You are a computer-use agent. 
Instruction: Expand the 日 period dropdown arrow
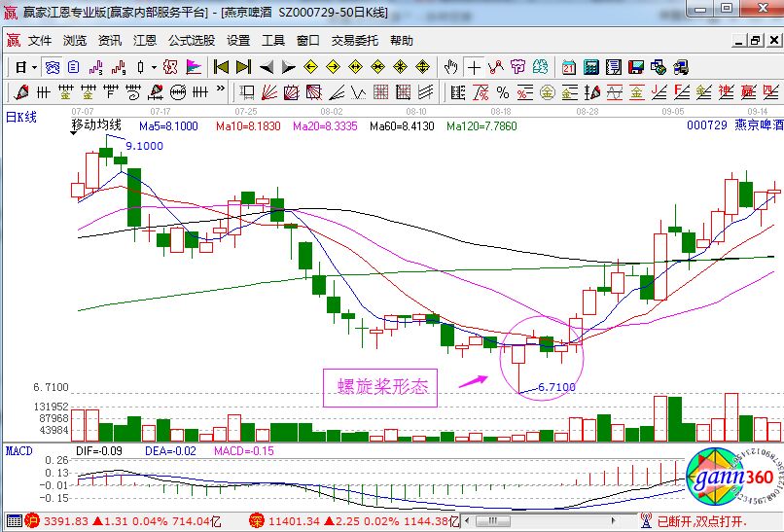click(x=34, y=68)
